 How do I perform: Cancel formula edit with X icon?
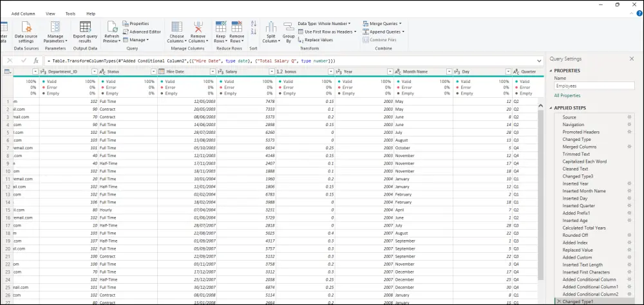coord(10,60)
